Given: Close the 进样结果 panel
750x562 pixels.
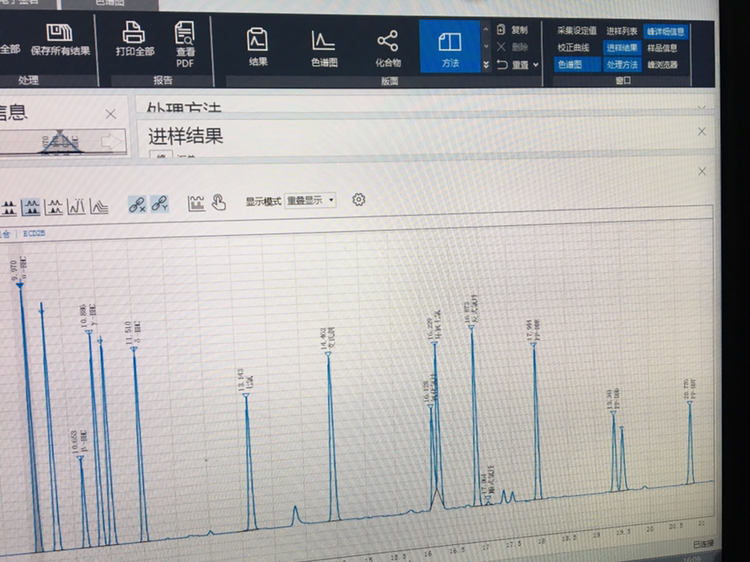Looking at the screenshot, I should pos(702,132).
